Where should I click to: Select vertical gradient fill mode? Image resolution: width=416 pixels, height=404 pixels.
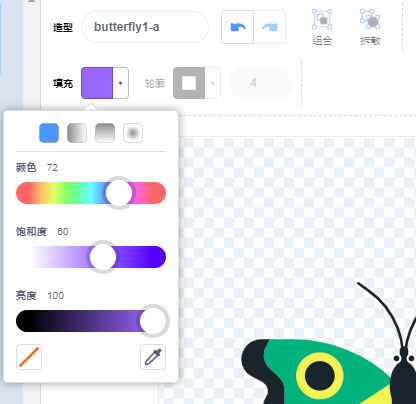(x=105, y=133)
